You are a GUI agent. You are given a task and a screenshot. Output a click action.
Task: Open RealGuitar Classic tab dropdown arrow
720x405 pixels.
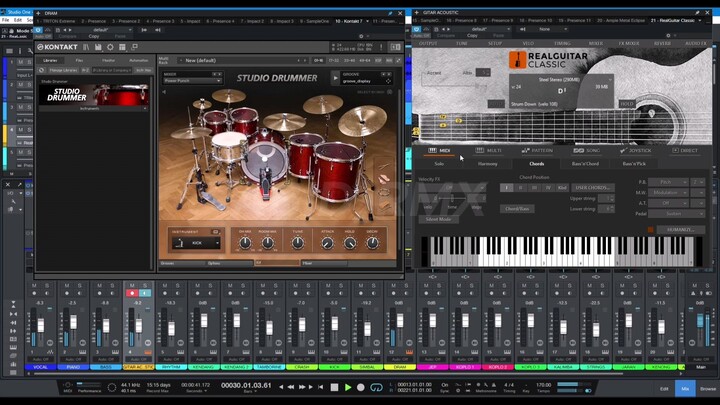pos(700,21)
